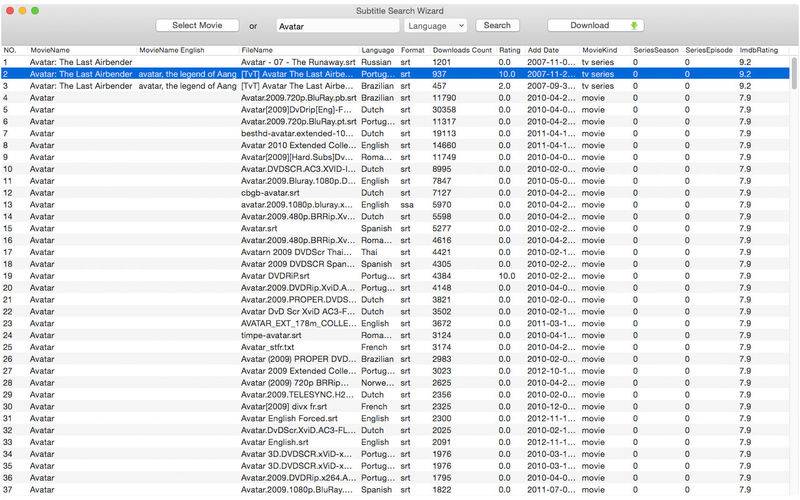The height and width of the screenshot is (500, 800).
Task: Sort by ImdbRating column header
Action: coord(759,50)
